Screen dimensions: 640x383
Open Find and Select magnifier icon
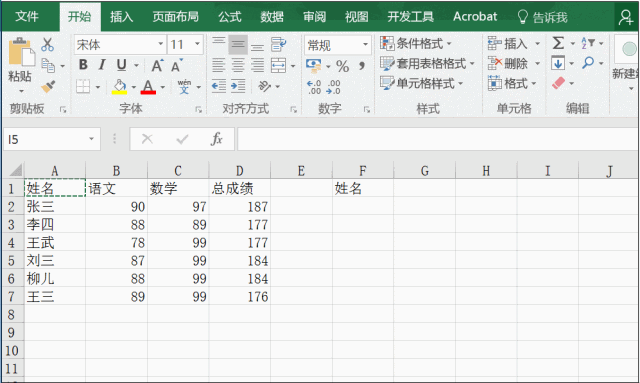588,63
